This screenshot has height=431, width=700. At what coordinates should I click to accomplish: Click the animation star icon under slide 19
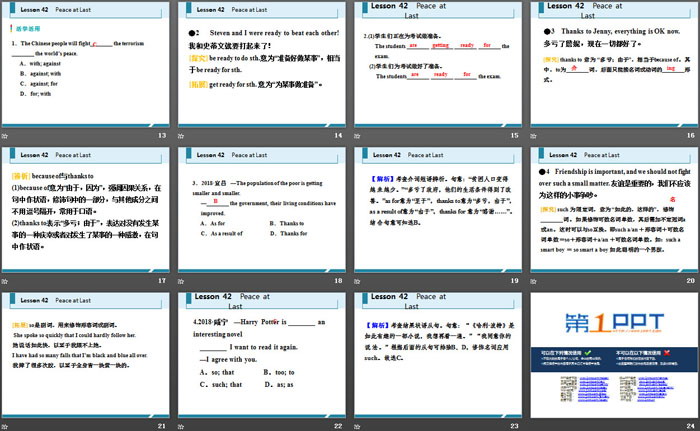357,279
